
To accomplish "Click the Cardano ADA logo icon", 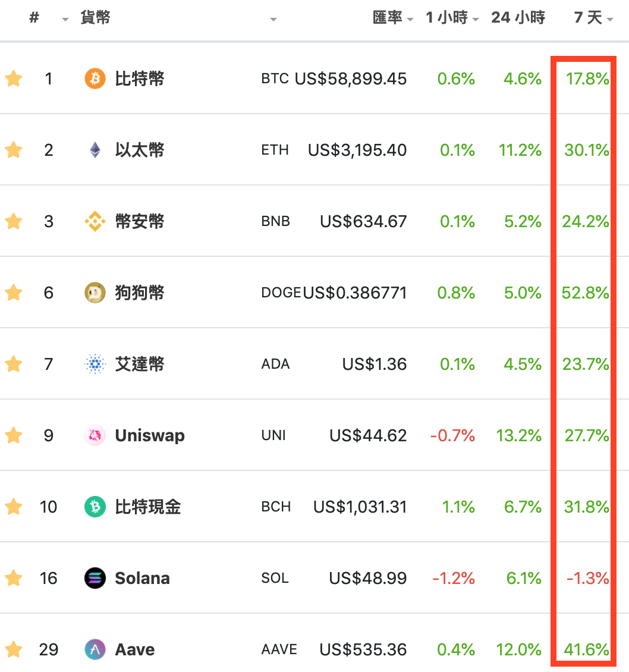I will click(x=95, y=364).
